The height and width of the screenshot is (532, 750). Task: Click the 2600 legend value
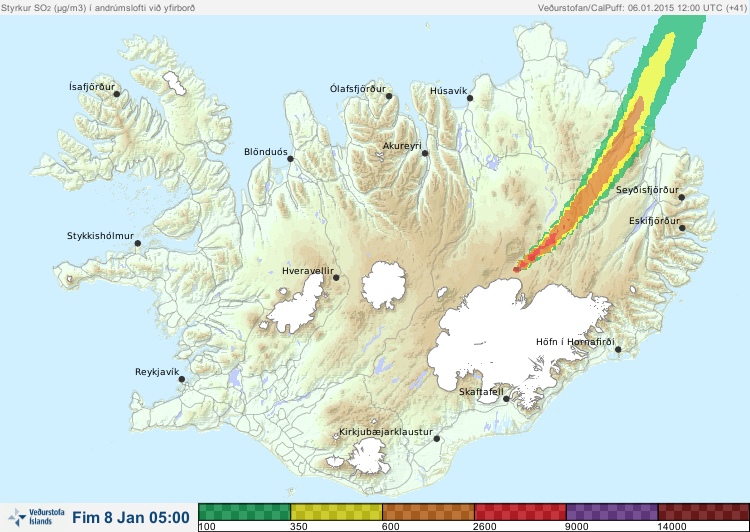click(x=485, y=527)
